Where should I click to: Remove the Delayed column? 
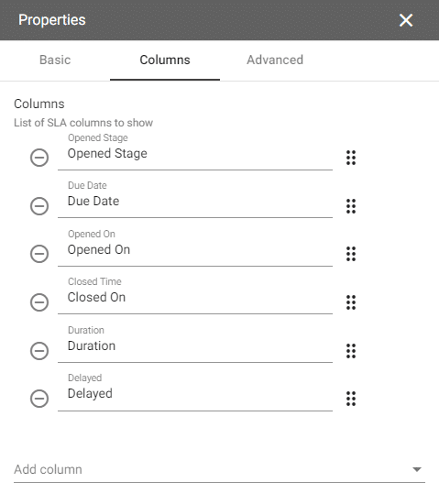tap(39, 399)
